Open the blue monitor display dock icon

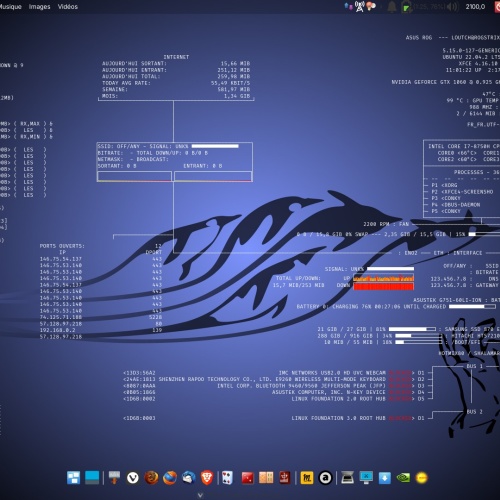(366, 478)
